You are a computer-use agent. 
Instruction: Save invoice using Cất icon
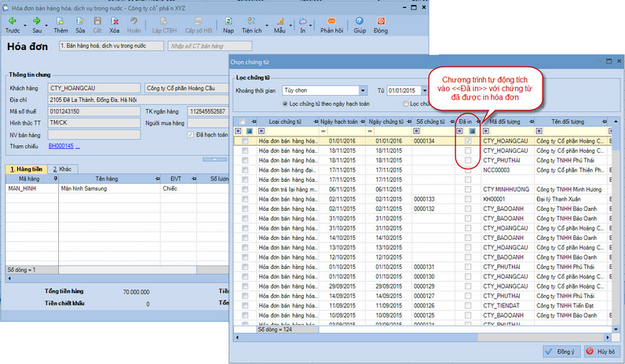click(97, 21)
